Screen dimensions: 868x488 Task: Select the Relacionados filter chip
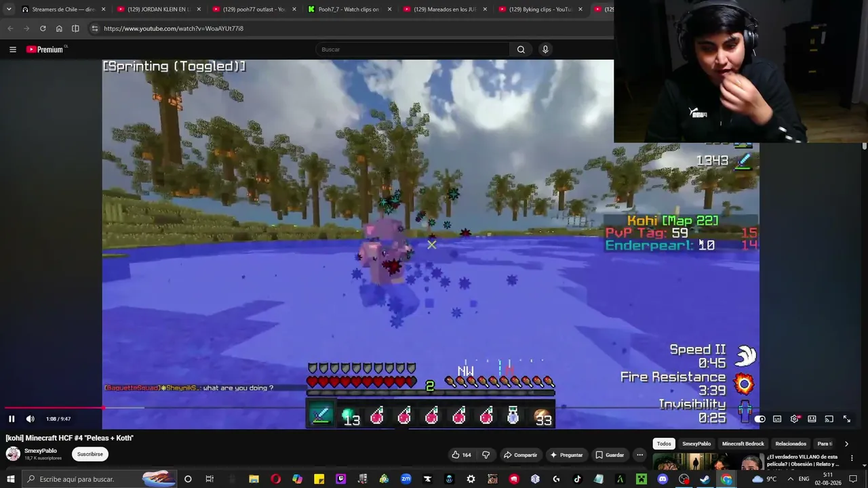tap(791, 444)
